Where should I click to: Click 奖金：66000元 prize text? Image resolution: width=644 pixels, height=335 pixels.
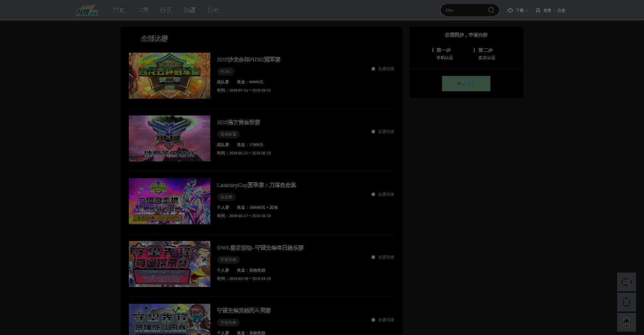pos(250,82)
